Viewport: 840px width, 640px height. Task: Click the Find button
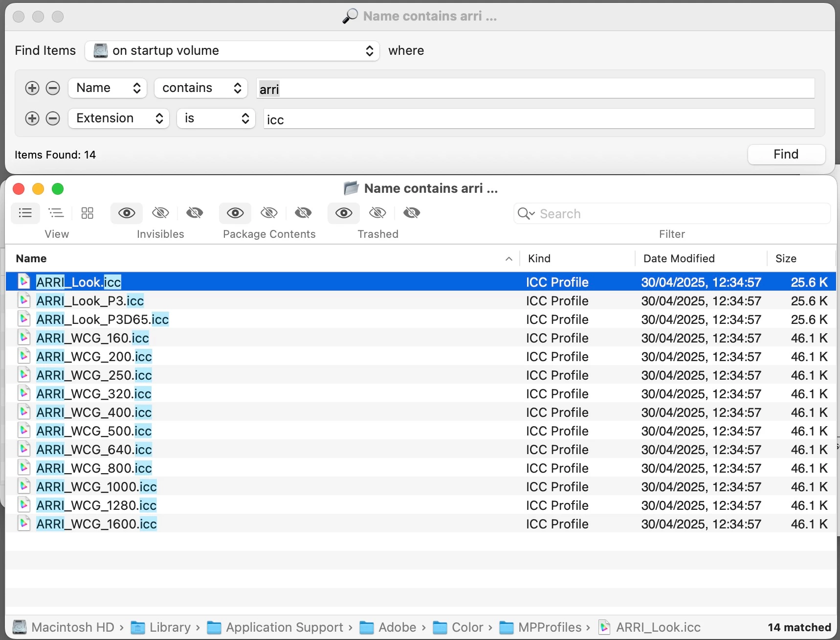pos(786,155)
